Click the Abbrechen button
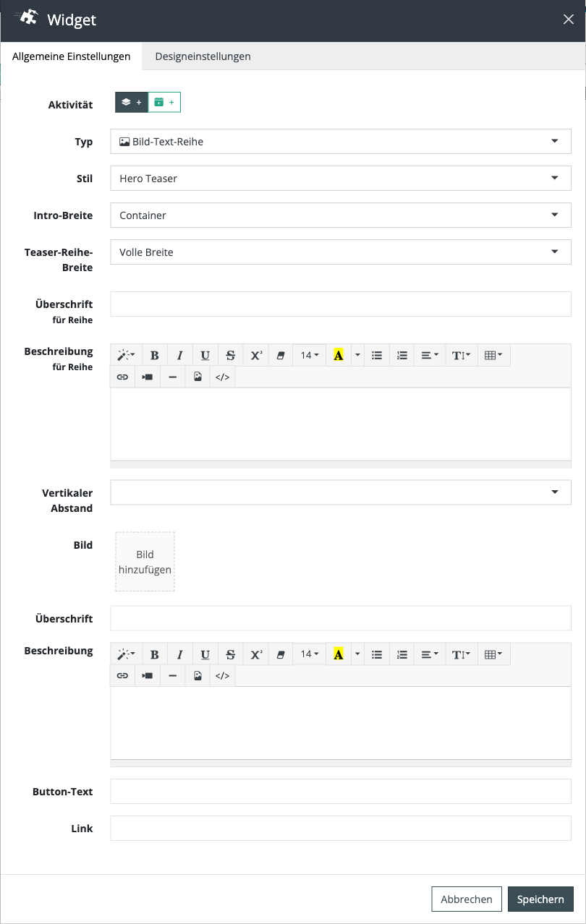Image resolution: width=586 pixels, height=924 pixels. pos(467,899)
